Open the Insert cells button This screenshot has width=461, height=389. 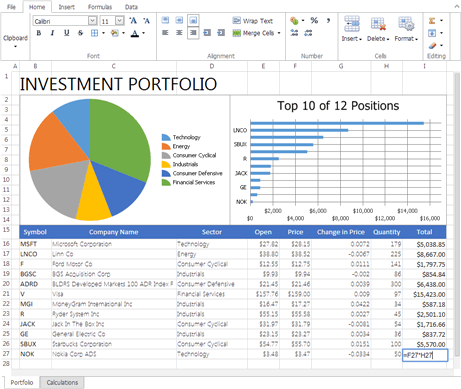[352, 29]
